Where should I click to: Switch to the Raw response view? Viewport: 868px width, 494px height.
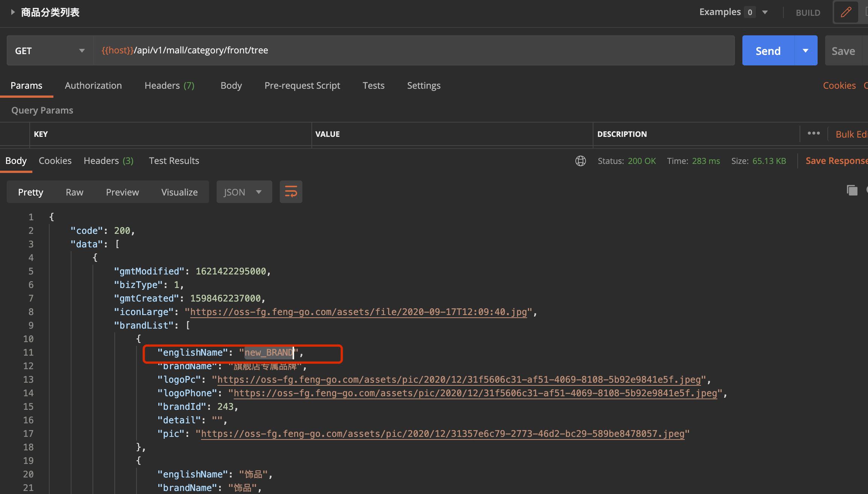pyautogui.click(x=74, y=192)
